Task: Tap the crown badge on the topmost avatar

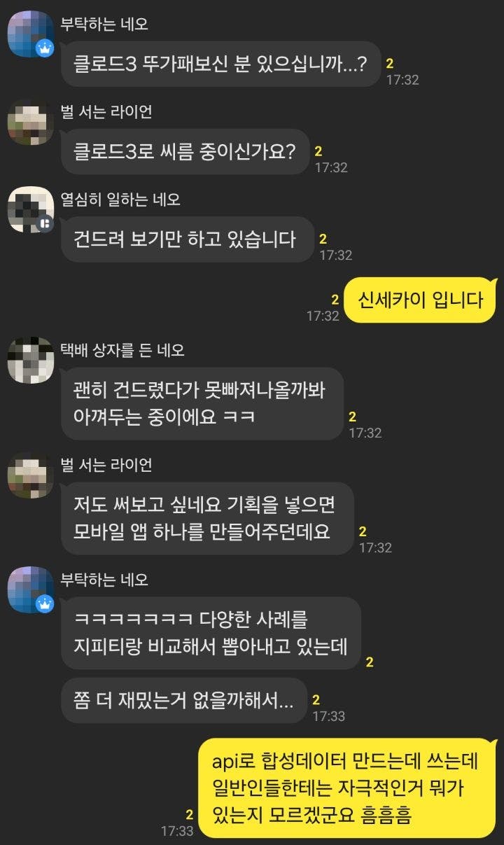Action: [x=45, y=49]
